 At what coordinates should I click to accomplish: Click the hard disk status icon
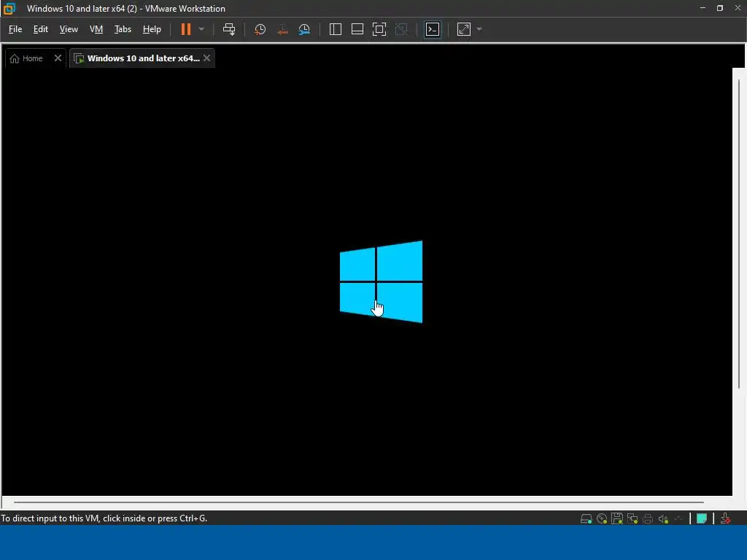pyautogui.click(x=586, y=518)
